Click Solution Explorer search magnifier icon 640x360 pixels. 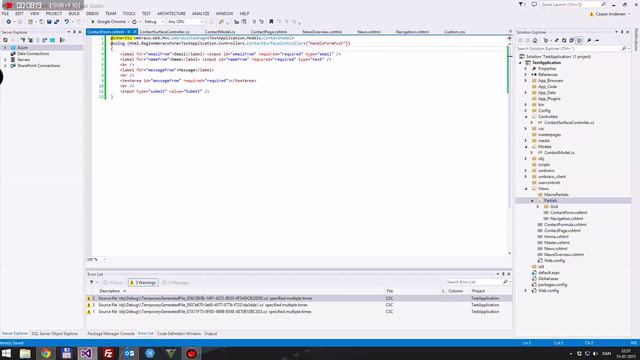pos(624,49)
